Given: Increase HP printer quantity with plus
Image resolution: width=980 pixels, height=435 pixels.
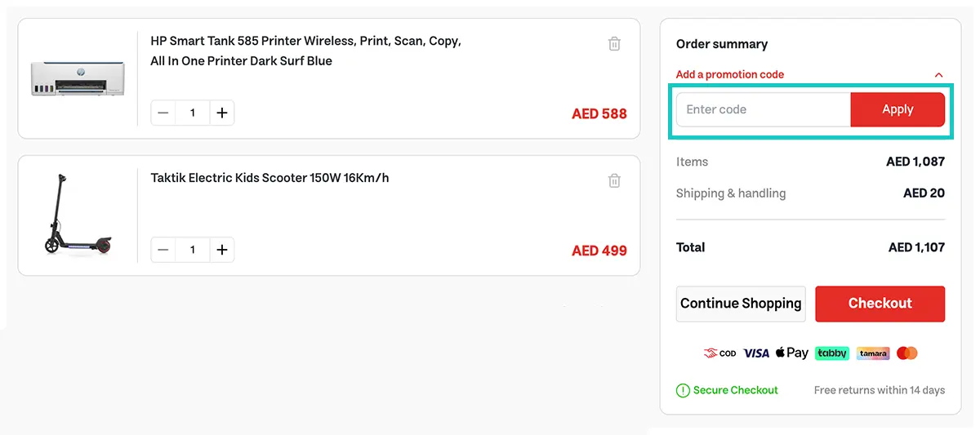Looking at the screenshot, I should coord(222,113).
